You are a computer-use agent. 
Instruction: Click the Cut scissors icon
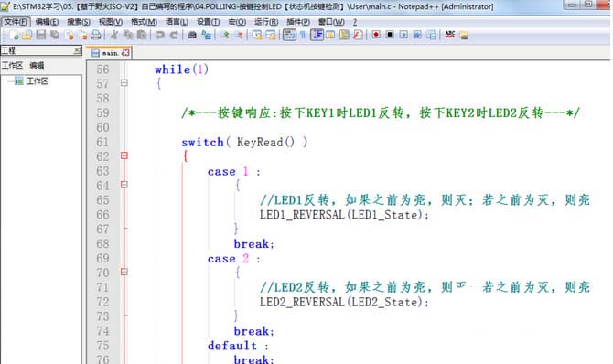(114, 35)
